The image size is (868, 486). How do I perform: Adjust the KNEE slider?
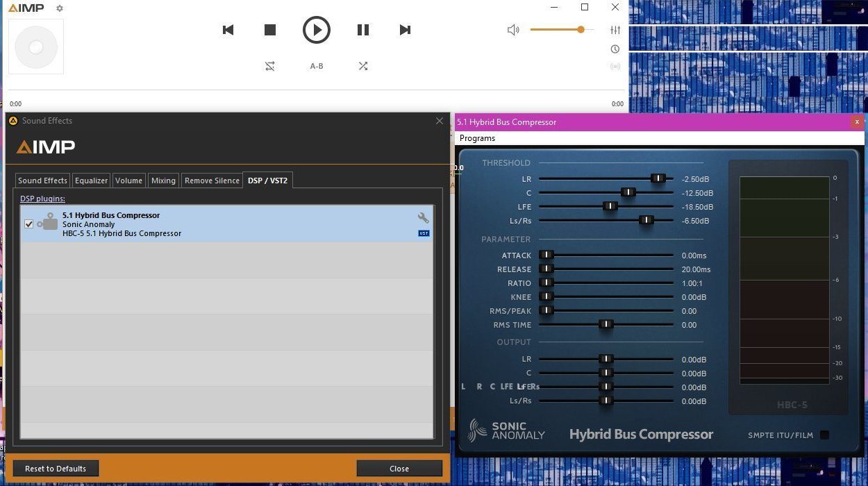click(606, 297)
